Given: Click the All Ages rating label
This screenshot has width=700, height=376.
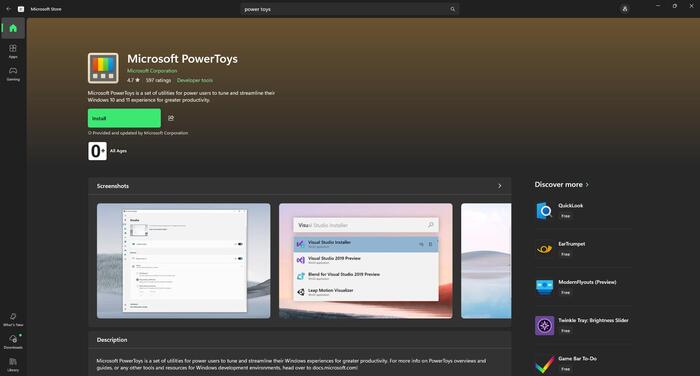Looking at the screenshot, I should 118,151.
